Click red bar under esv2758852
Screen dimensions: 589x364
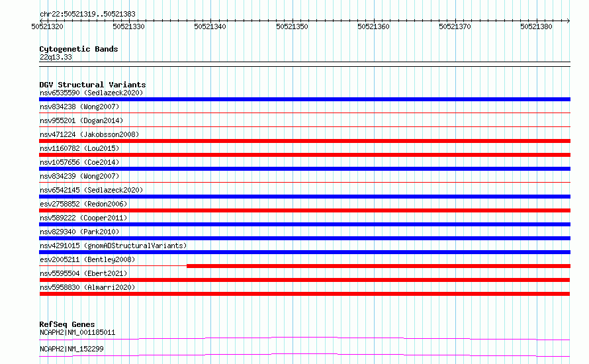(304, 210)
